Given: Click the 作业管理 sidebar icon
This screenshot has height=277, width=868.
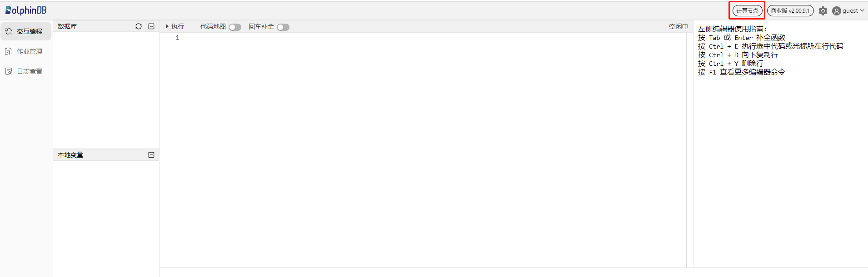Looking at the screenshot, I should (x=9, y=51).
